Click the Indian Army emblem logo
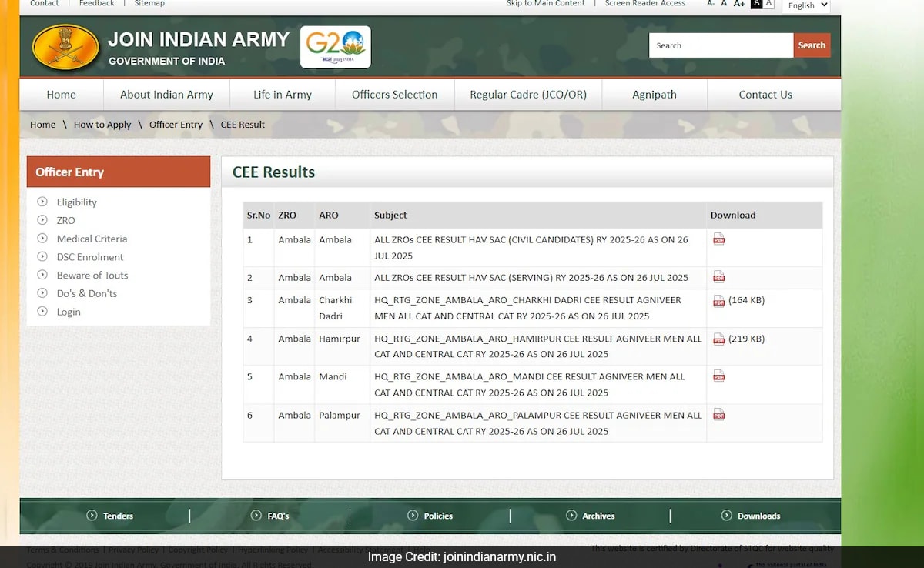Screen dimensions: 924x568 coord(65,48)
